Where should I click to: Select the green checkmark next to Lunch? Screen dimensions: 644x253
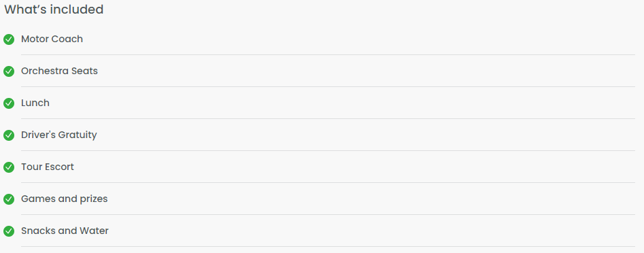pyautogui.click(x=9, y=103)
